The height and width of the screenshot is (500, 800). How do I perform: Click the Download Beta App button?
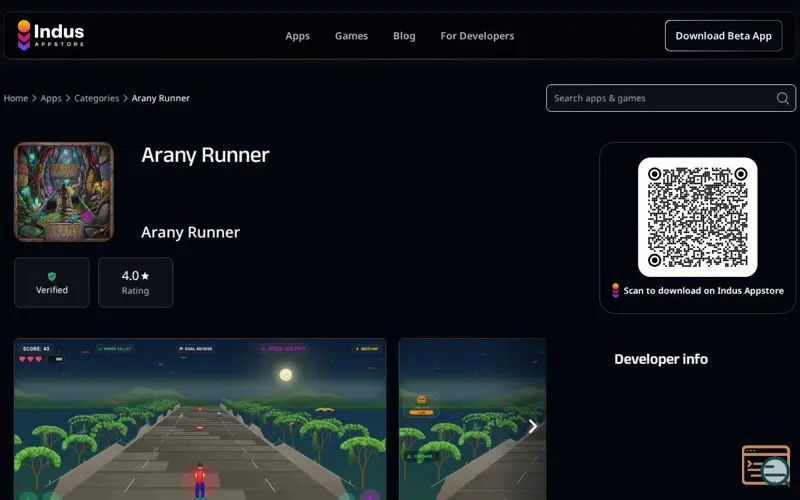point(723,36)
